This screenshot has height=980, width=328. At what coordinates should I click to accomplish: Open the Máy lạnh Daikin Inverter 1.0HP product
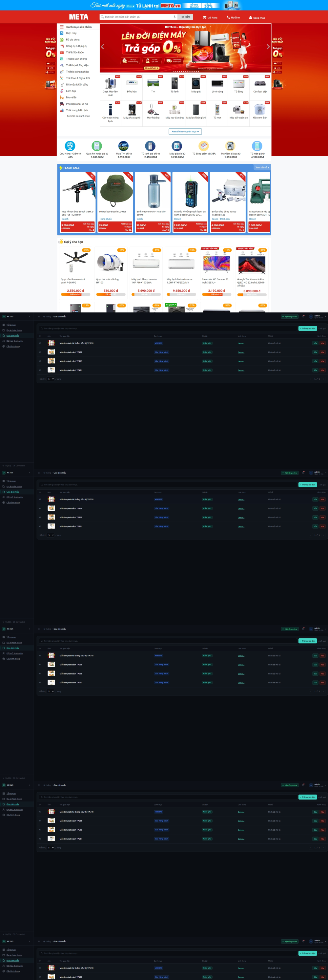tap(181, 272)
